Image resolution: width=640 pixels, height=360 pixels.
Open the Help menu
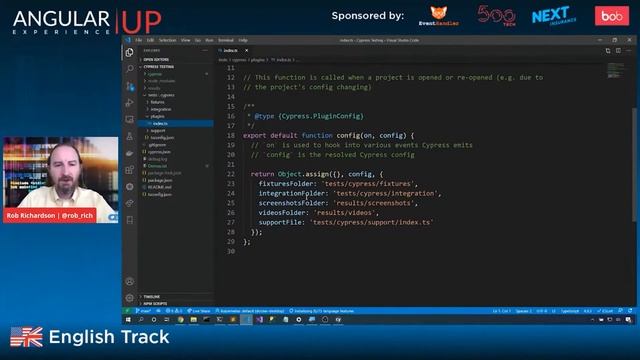(243, 40)
